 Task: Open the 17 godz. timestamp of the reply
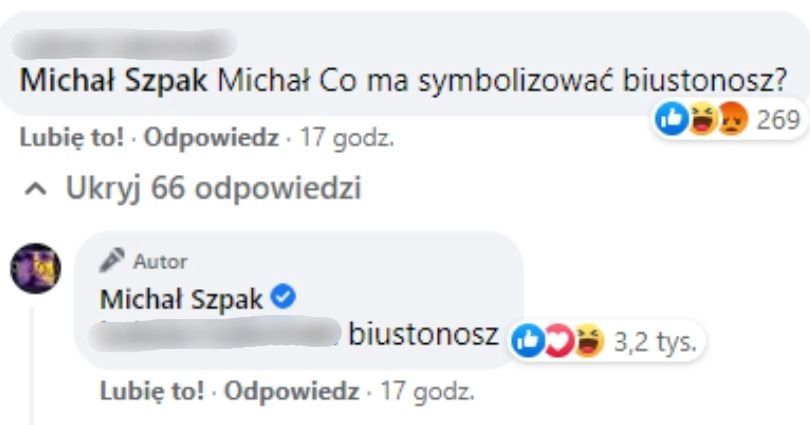(x=427, y=391)
